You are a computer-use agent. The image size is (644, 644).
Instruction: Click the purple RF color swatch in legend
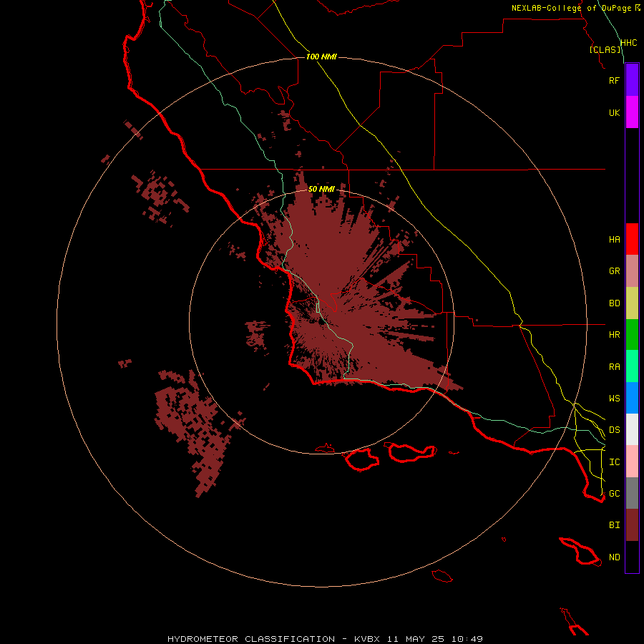click(632, 80)
